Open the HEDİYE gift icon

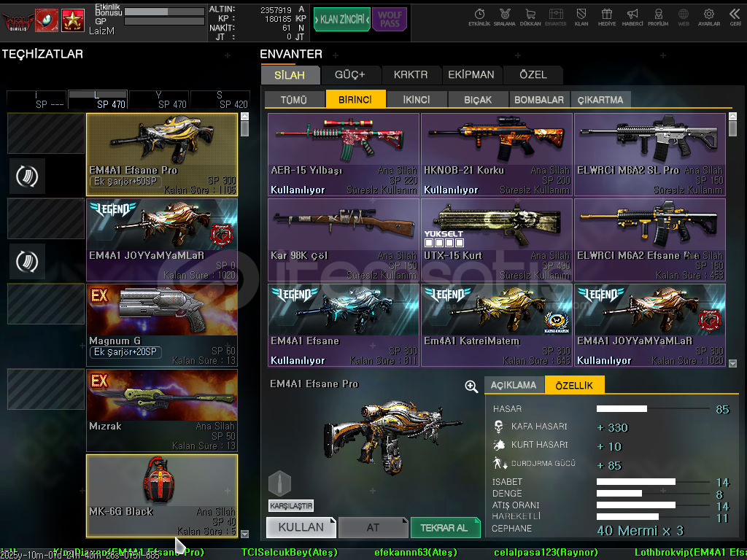tap(606, 17)
